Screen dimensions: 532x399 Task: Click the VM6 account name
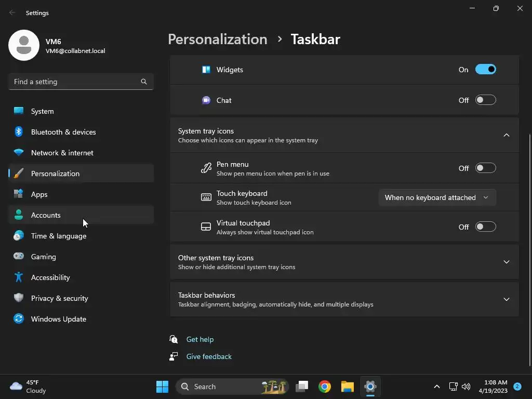point(54,42)
